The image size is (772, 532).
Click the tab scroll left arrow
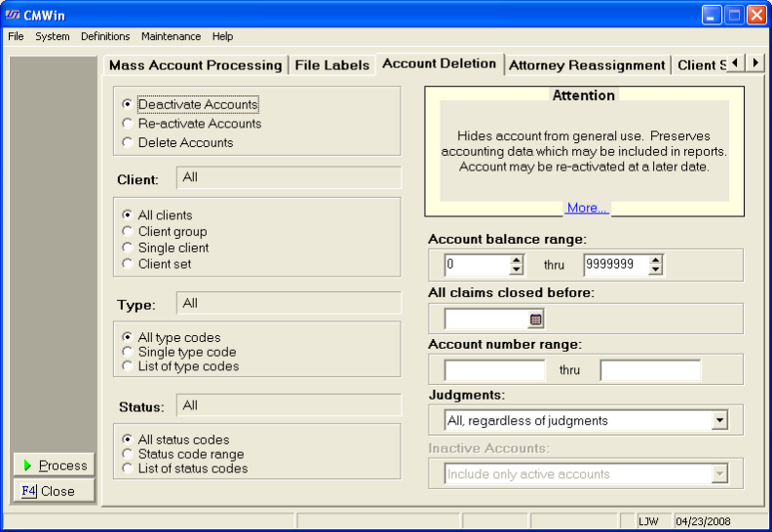click(735, 63)
